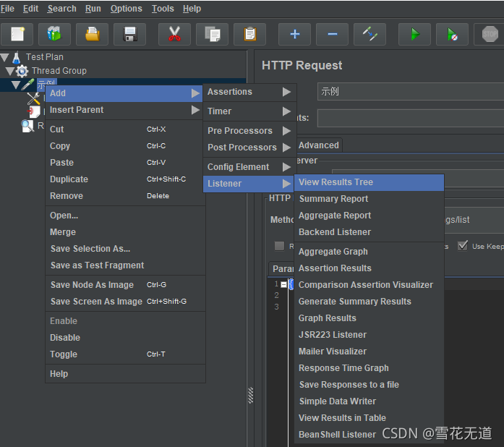Click Save as Test Fragment
The height and width of the screenshot is (447, 504).
coord(125,265)
